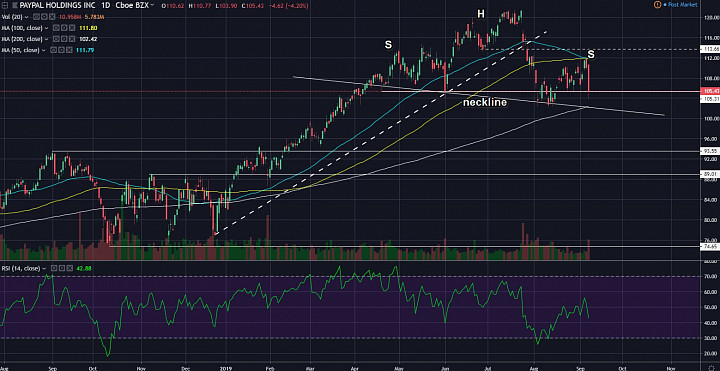Click the yellow MA value 111.80
The image size is (720, 371).
pyautogui.click(x=88, y=28)
